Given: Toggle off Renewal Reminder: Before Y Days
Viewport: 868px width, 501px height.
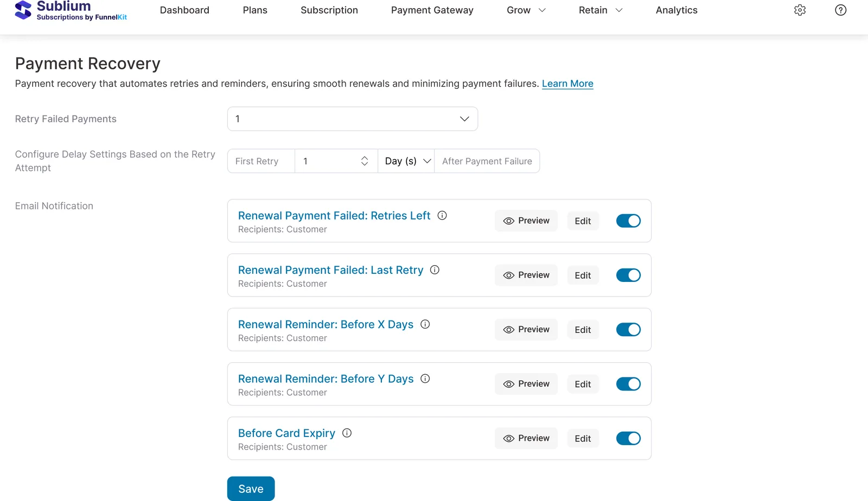Looking at the screenshot, I should tap(628, 384).
